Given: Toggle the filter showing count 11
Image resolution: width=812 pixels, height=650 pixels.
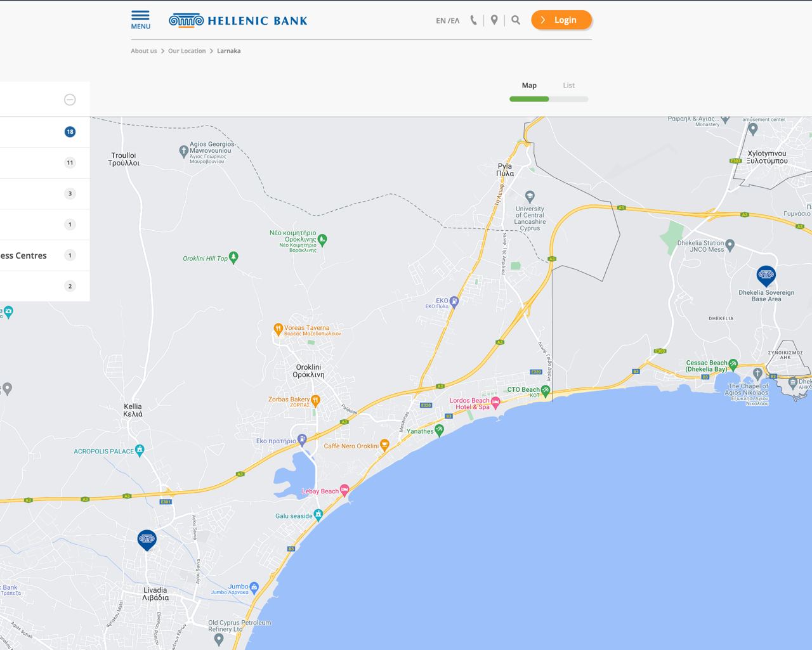Looking at the screenshot, I should (70, 163).
